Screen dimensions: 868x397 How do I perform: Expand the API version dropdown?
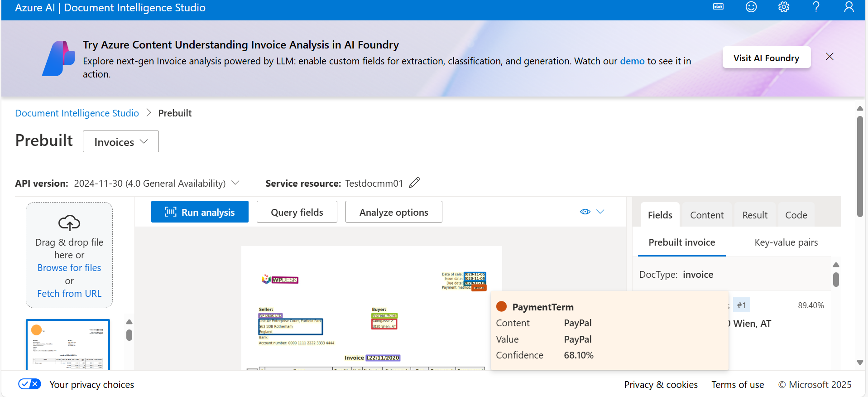point(235,183)
